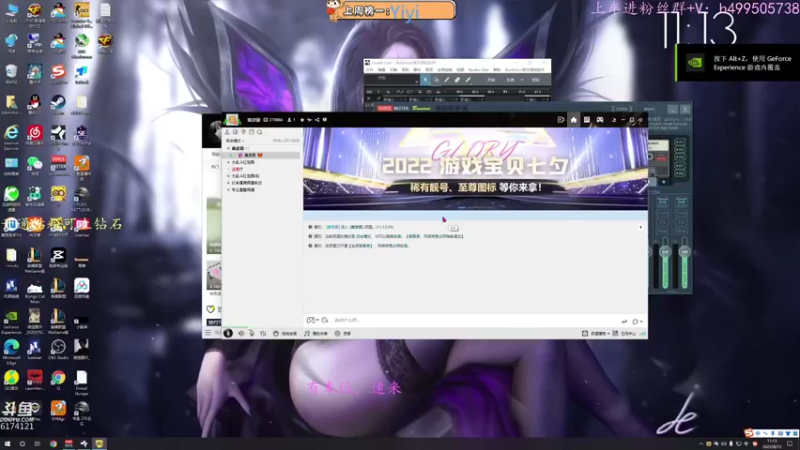This screenshot has height=450, width=800.
Task: Select the eraser tool in Studio One toolbar
Action: 457,80
